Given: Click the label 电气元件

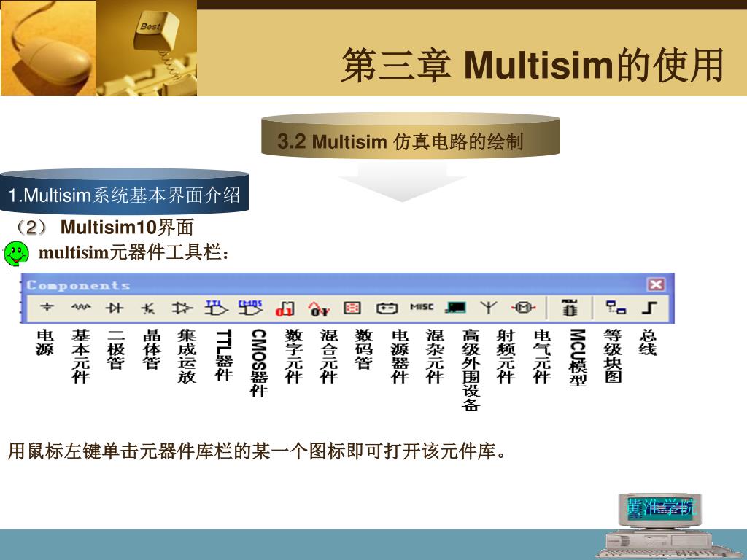Looking at the screenshot, I should pos(542,356).
